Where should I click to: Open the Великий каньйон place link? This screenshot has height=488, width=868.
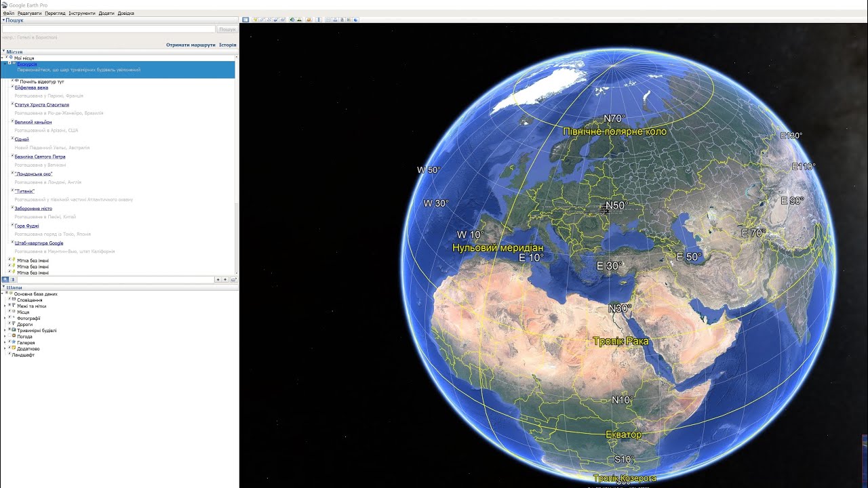click(33, 122)
